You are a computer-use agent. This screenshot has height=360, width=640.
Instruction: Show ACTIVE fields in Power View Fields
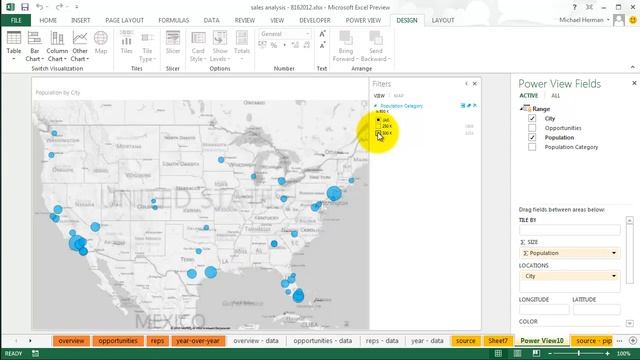point(529,96)
